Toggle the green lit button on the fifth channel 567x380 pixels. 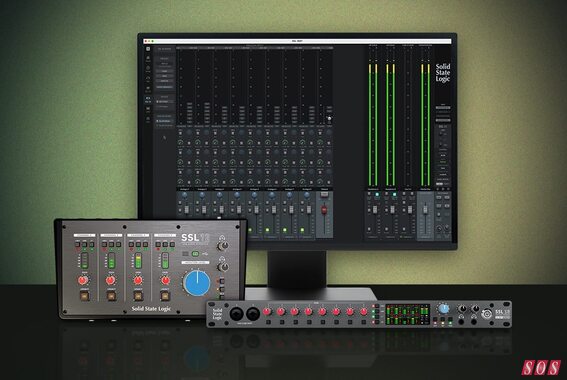click(250, 230)
